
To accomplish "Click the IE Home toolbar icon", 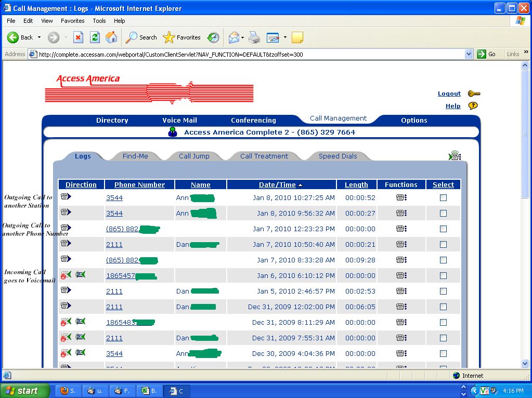I will 111,37.
